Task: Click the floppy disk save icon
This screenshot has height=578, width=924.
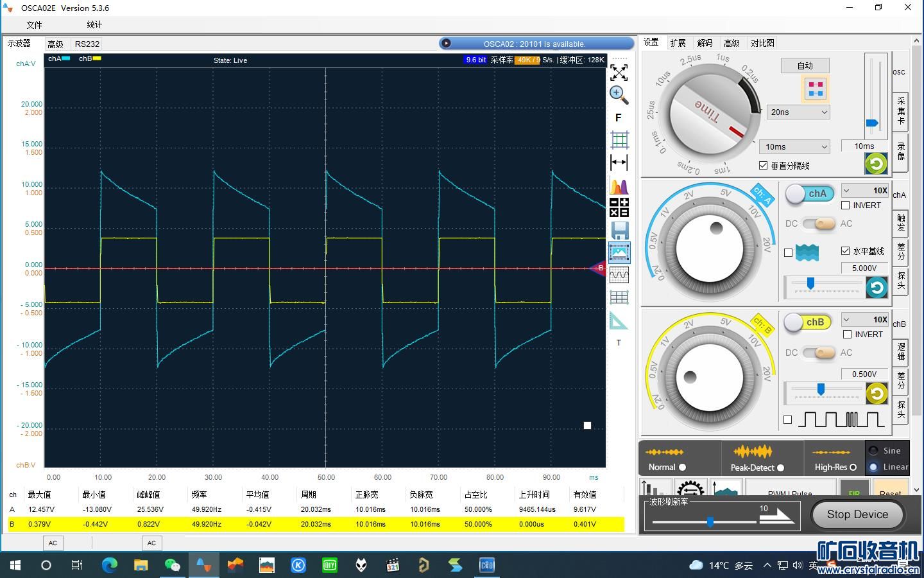Action: tap(619, 230)
